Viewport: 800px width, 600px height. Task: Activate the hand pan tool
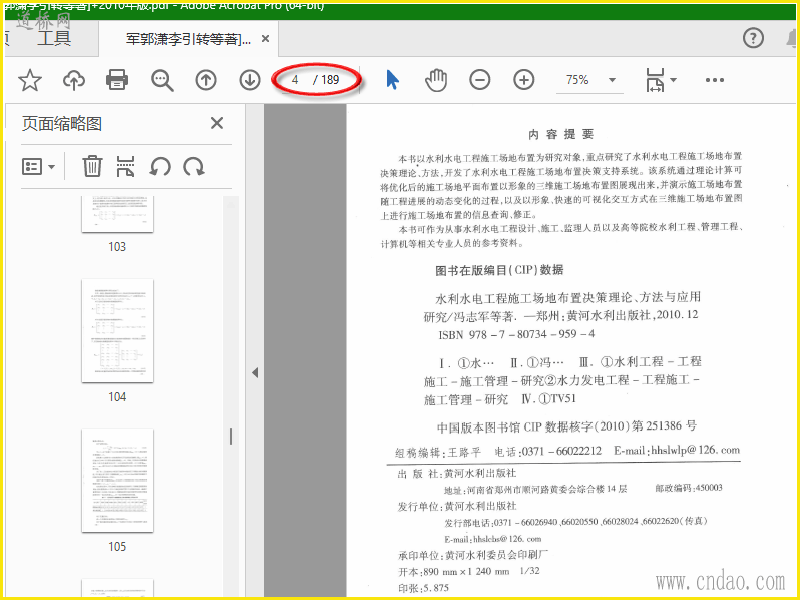coord(436,80)
